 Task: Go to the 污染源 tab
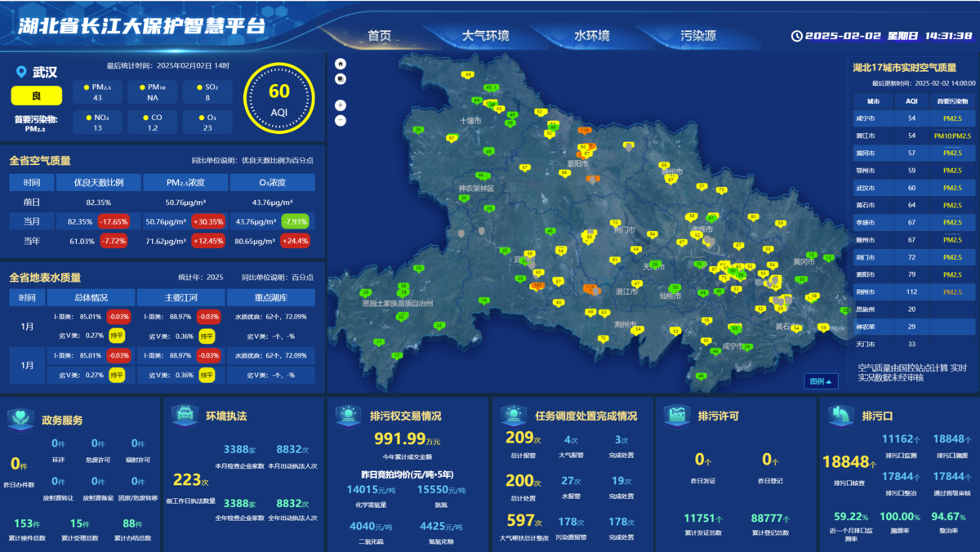(x=697, y=36)
